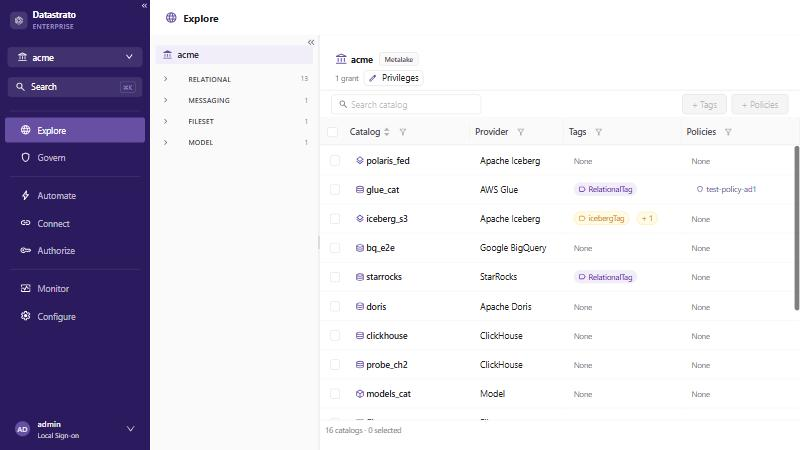Click the globe icon beside Explore title
The height and width of the screenshot is (450, 800).
pos(171,18)
